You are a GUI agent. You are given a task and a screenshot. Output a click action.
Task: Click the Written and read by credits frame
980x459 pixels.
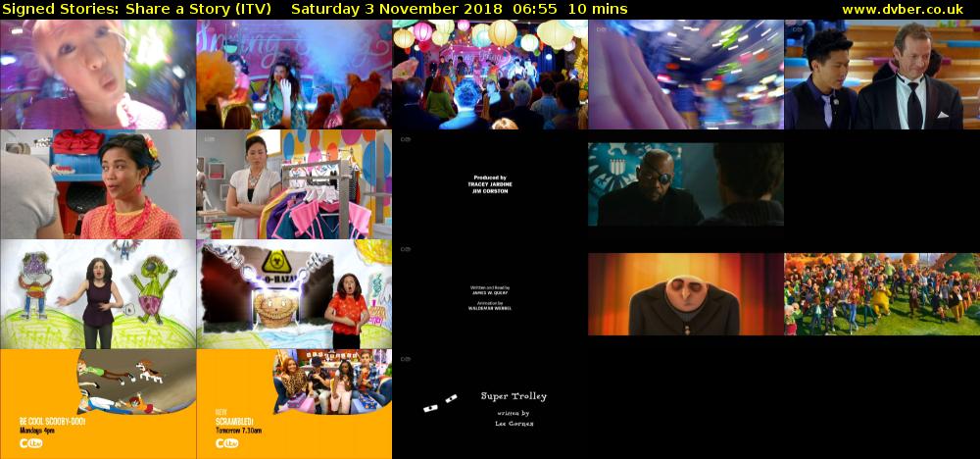[490, 294]
